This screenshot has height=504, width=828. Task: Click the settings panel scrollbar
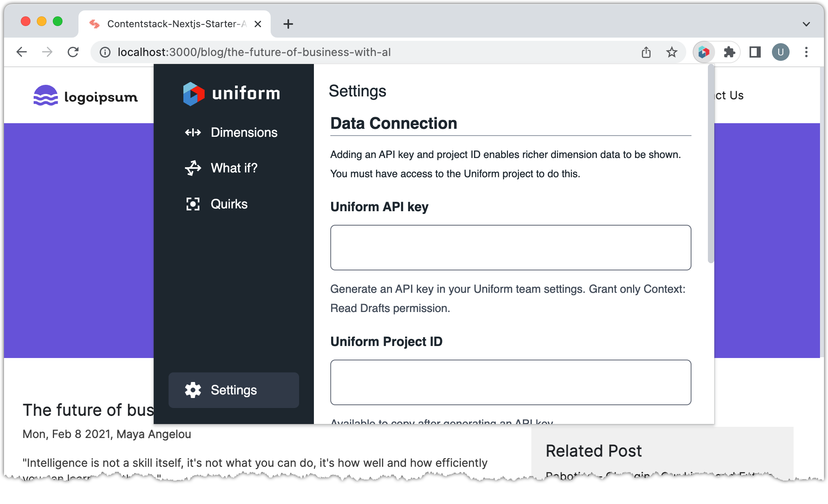pos(711,164)
